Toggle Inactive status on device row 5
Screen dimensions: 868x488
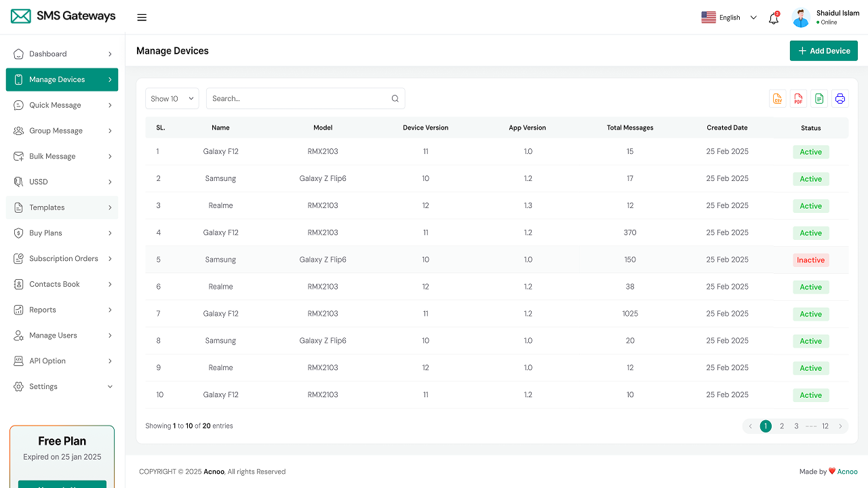[x=810, y=260]
